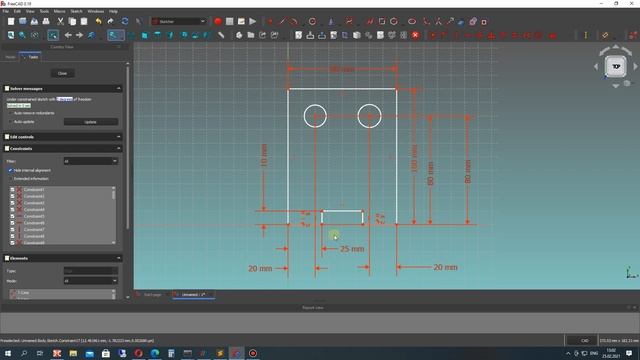Open the Elements Mode dropdown
This screenshot has height=360, width=640.
pyautogui.click(x=91, y=281)
